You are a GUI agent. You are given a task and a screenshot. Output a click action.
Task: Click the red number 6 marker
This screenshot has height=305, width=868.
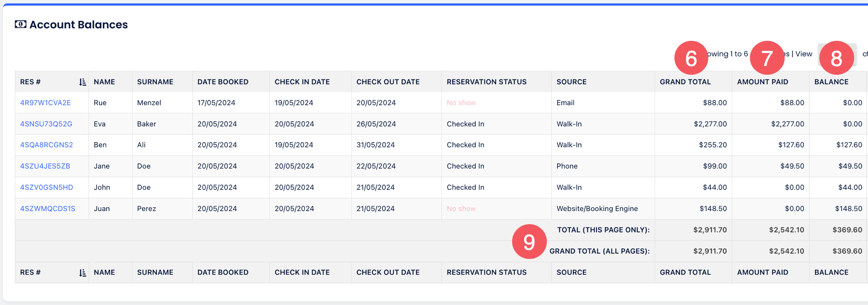click(x=691, y=58)
